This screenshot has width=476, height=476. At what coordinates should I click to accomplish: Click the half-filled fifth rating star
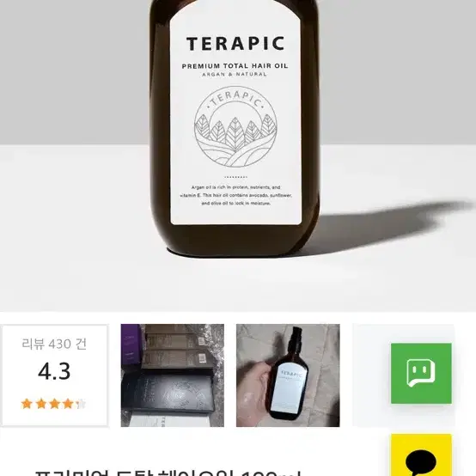[81, 404]
